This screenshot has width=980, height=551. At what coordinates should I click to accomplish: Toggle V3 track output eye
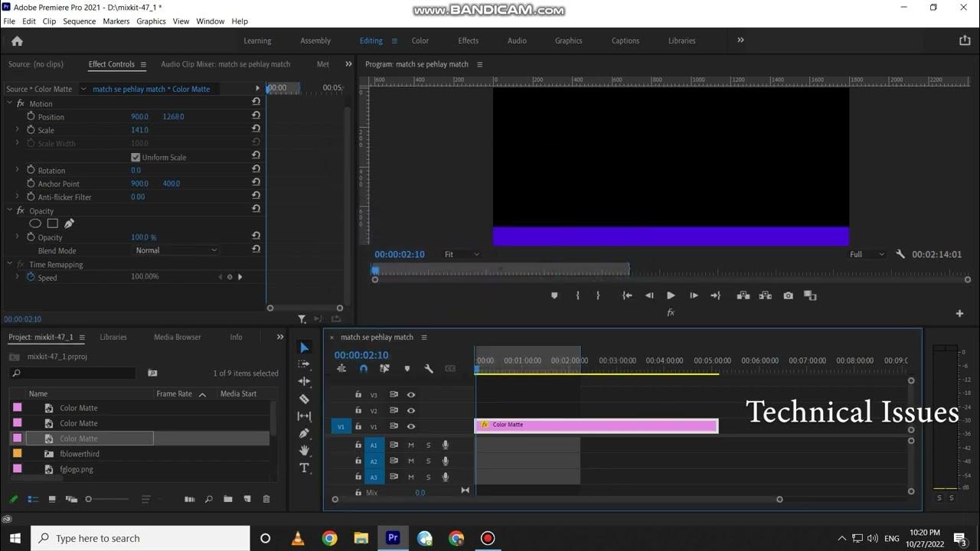411,395
